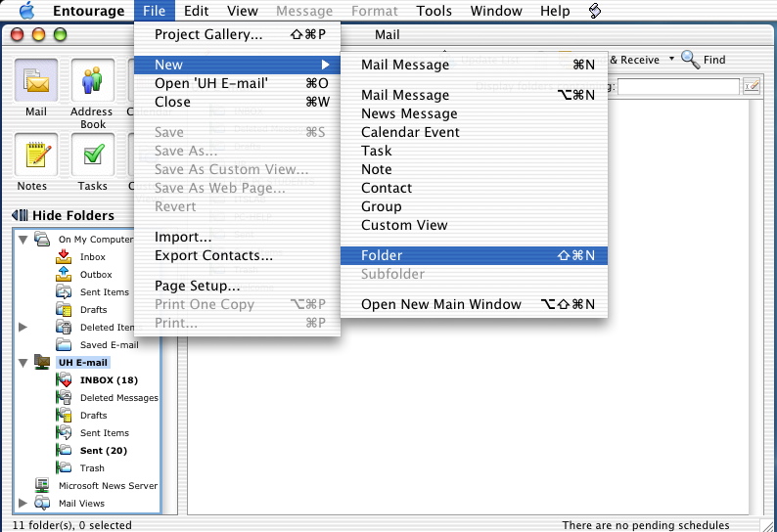Click the Outbox label

tap(96, 275)
